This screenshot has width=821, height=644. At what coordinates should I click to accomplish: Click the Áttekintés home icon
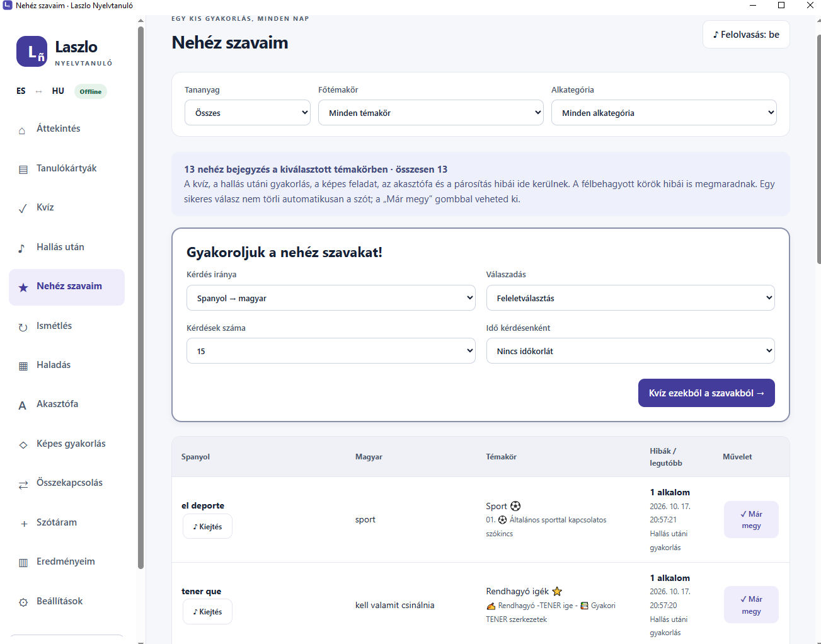pyautogui.click(x=23, y=130)
